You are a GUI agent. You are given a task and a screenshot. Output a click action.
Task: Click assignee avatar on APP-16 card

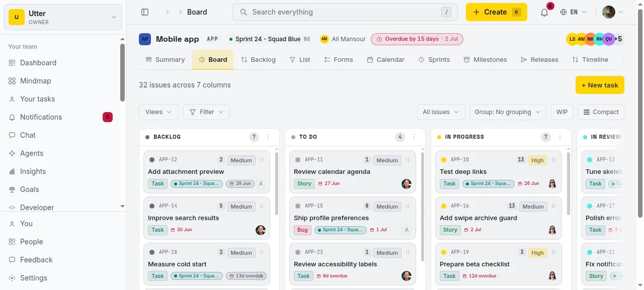[552, 230]
